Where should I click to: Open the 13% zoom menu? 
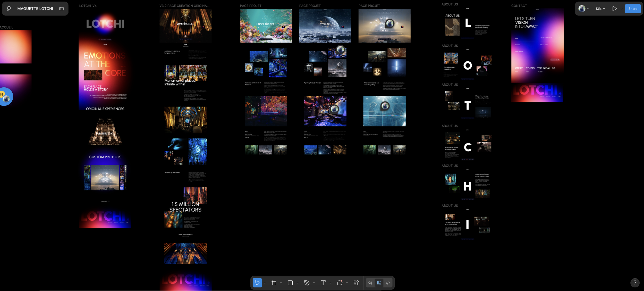[x=600, y=9]
